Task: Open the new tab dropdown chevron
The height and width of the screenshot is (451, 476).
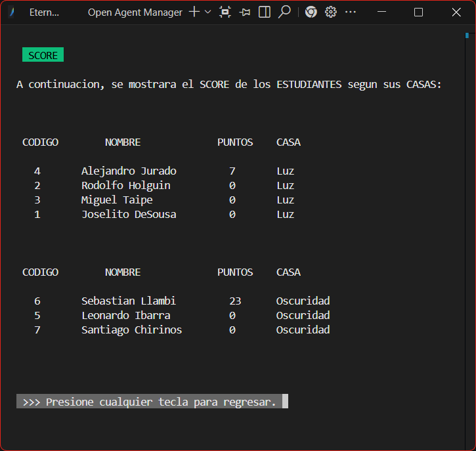Action: [208, 12]
